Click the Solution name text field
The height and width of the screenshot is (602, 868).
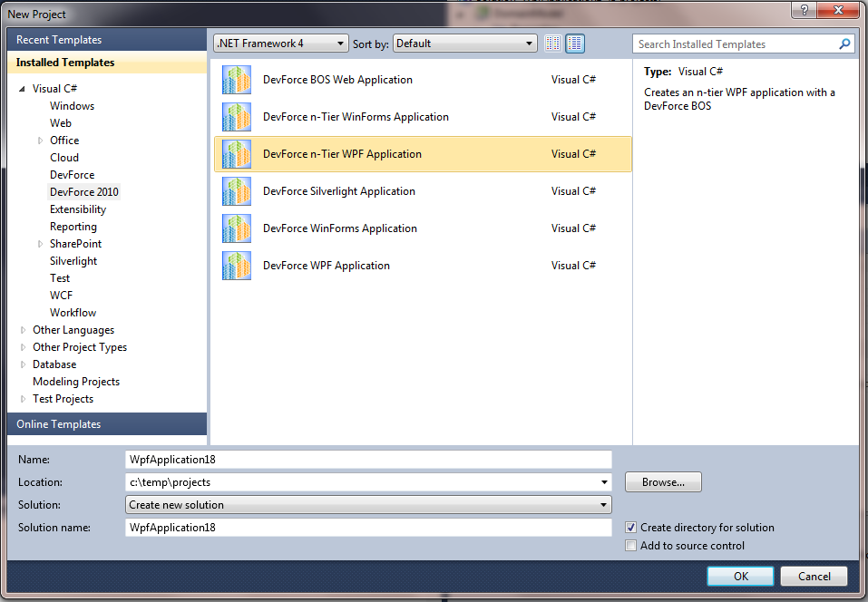point(368,528)
